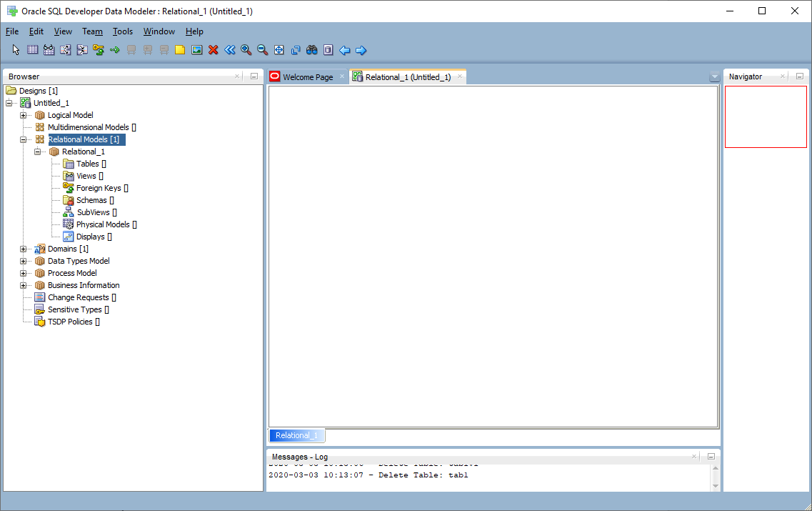Close the Messages - Log panel
The height and width of the screenshot is (511, 812).
(694, 457)
